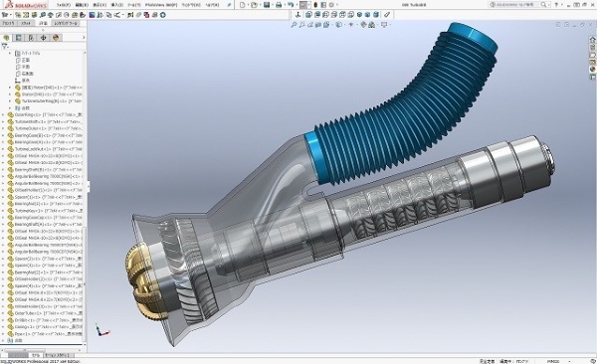597x364 pixels.
Task: Open the PhotoView 360 menu
Action: click(161, 5)
